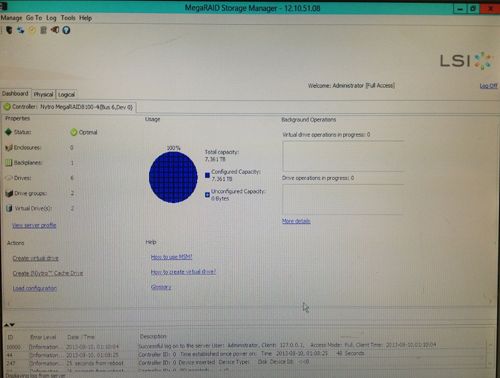Select the Nytro MegaRAID controller tab

coord(69,107)
